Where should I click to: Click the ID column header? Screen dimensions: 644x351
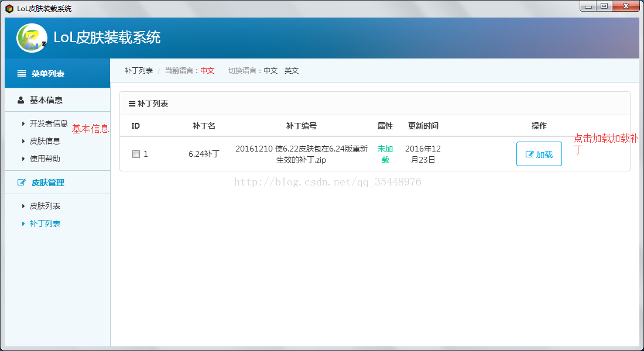(136, 126)
